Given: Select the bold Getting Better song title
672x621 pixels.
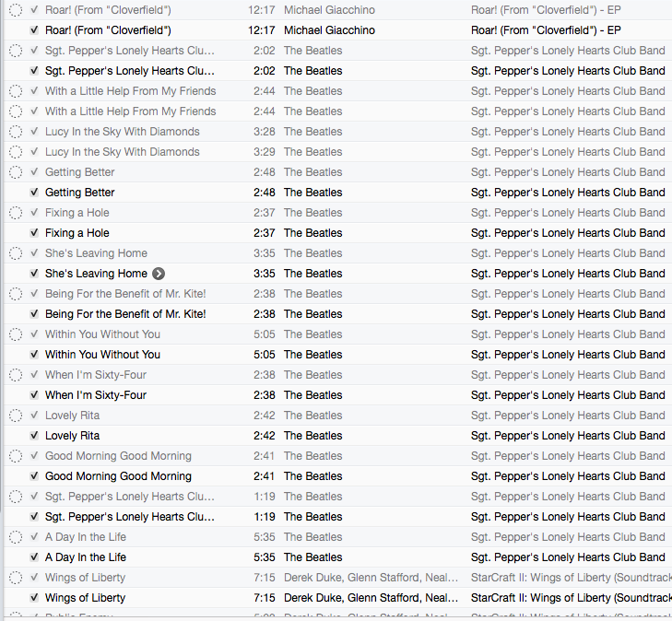Looking at the screenshot, I should point(79,193).
